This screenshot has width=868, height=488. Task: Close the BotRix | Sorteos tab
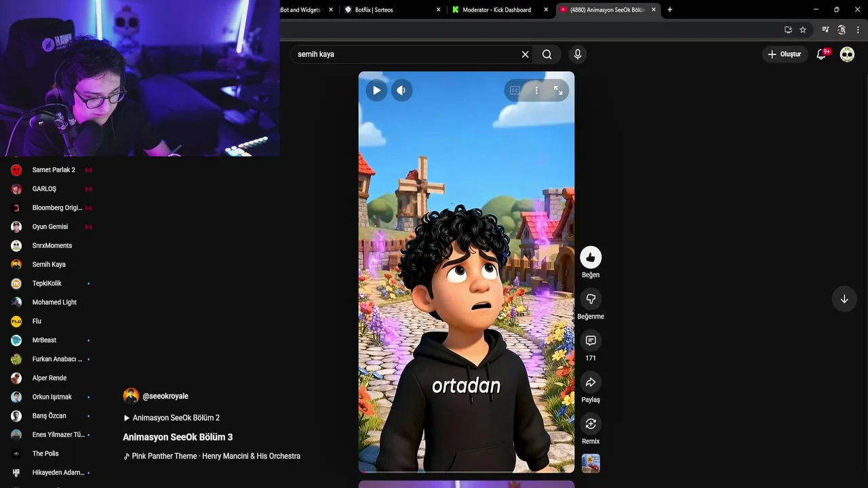click(x=438, y=9)
